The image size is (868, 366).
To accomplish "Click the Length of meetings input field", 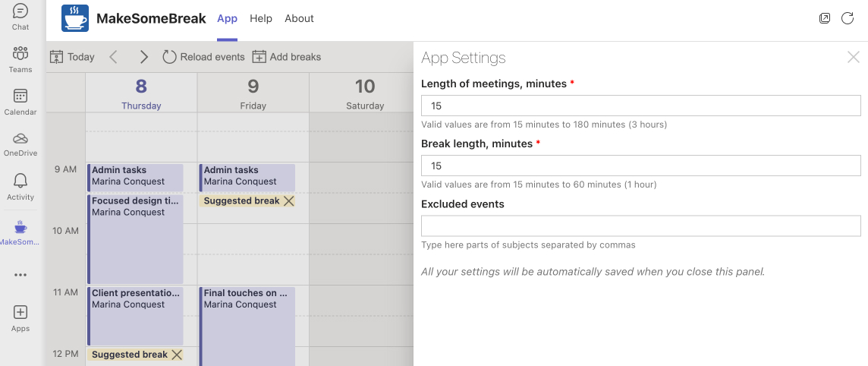I will pyautogui.click(x=640, y=106).
